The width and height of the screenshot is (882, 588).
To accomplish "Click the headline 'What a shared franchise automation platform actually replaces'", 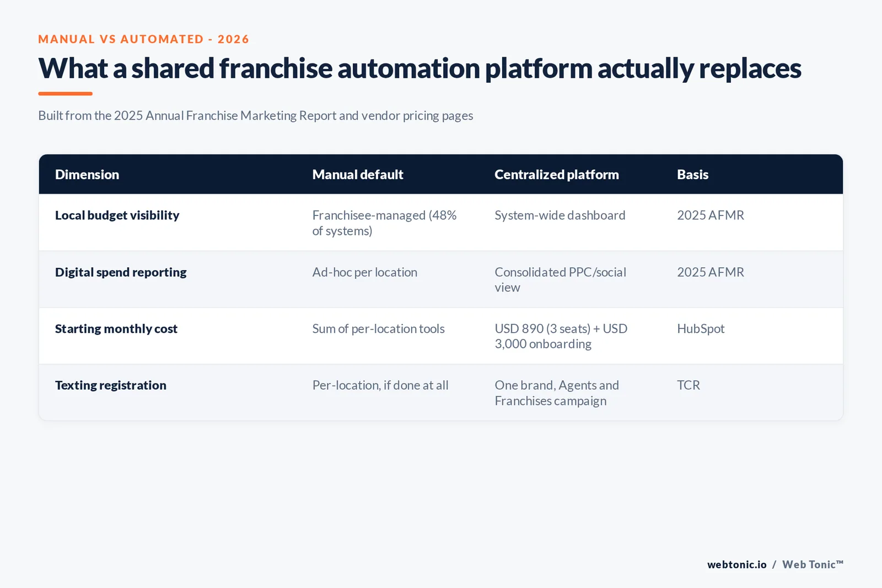I will point(420,68).
